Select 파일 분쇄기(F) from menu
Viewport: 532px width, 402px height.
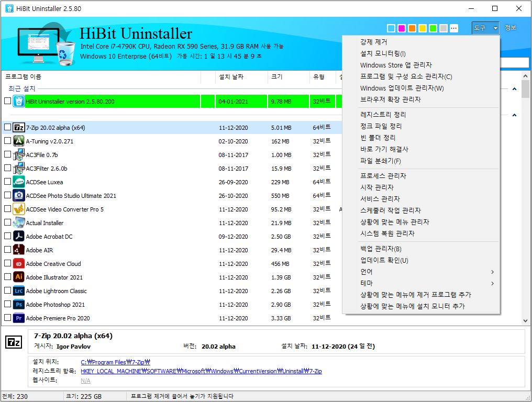tap(421, 161)
